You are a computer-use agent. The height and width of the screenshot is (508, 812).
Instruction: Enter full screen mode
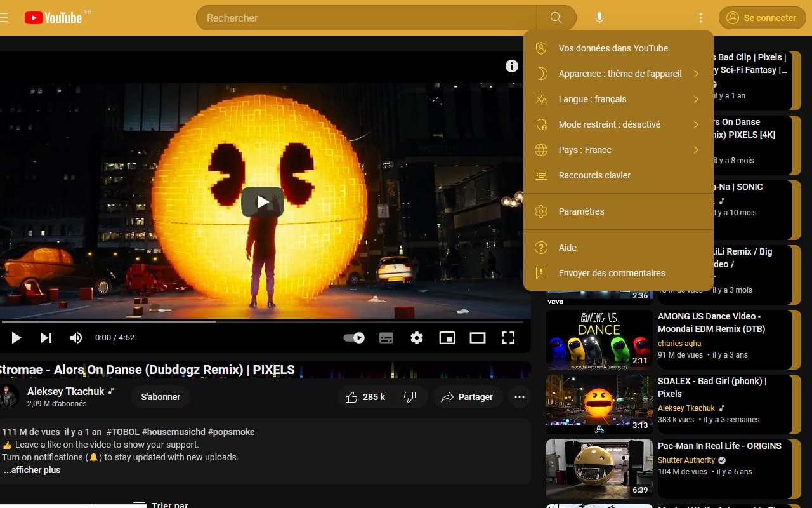(x=508, y=338)
